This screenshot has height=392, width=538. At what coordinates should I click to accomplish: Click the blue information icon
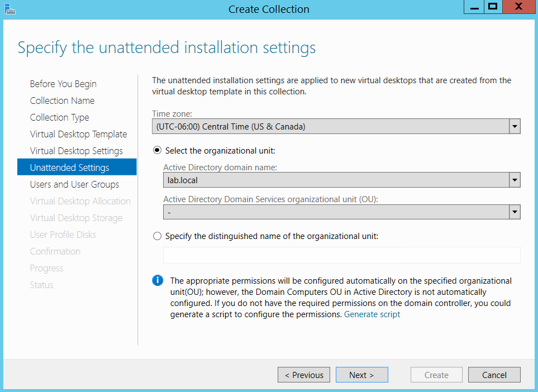tap(157, 280)
